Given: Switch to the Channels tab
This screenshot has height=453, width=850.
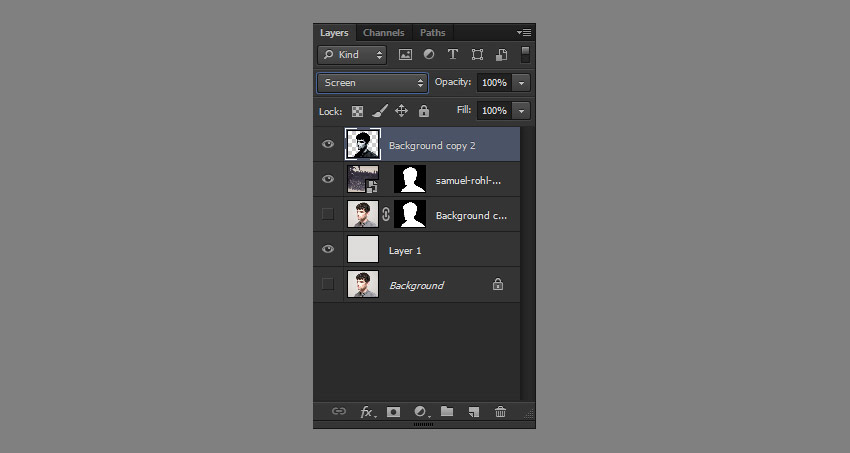Looking at the screenshot, I should click(x=383, y=33).
